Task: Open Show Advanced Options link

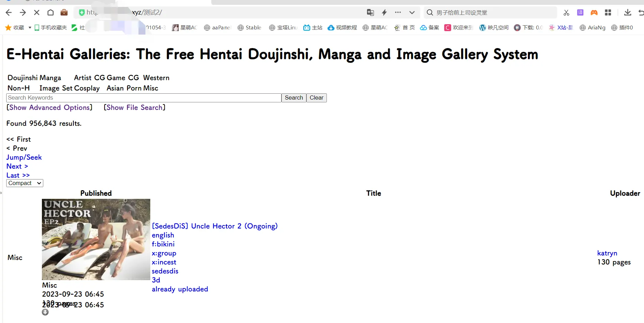Action: 50,108
